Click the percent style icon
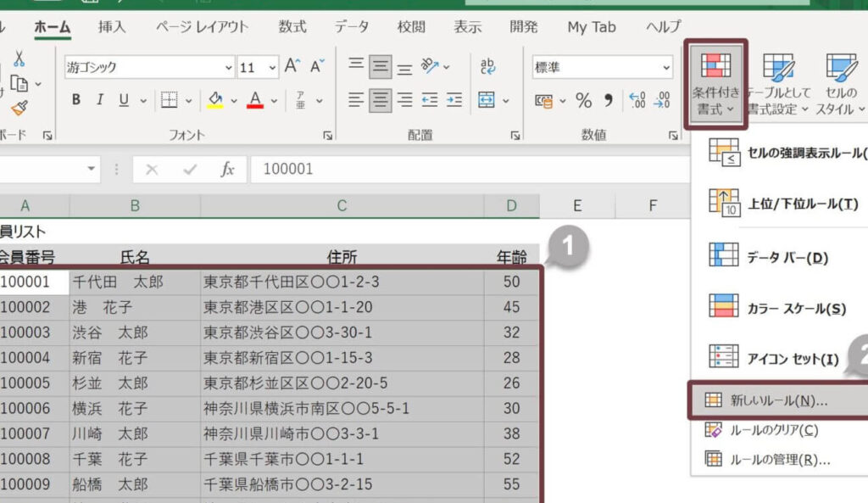The width and height of the screenshot is (868, 503). pos(583,100)
